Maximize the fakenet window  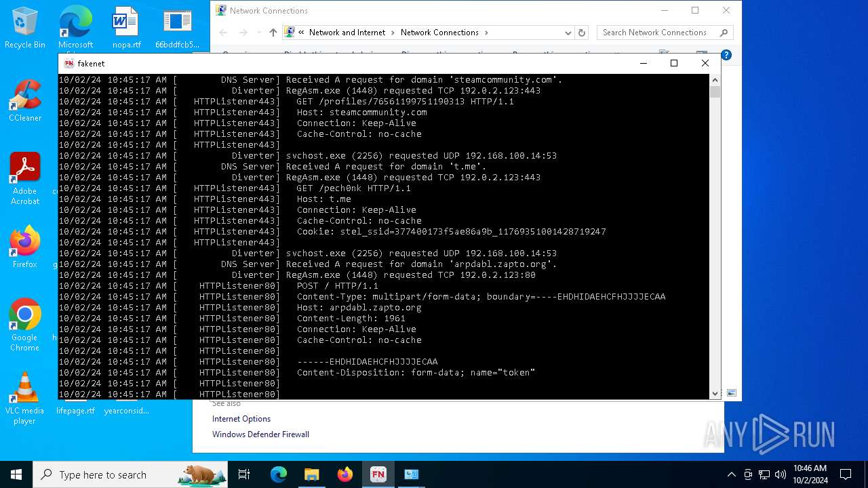click(674, 63)
